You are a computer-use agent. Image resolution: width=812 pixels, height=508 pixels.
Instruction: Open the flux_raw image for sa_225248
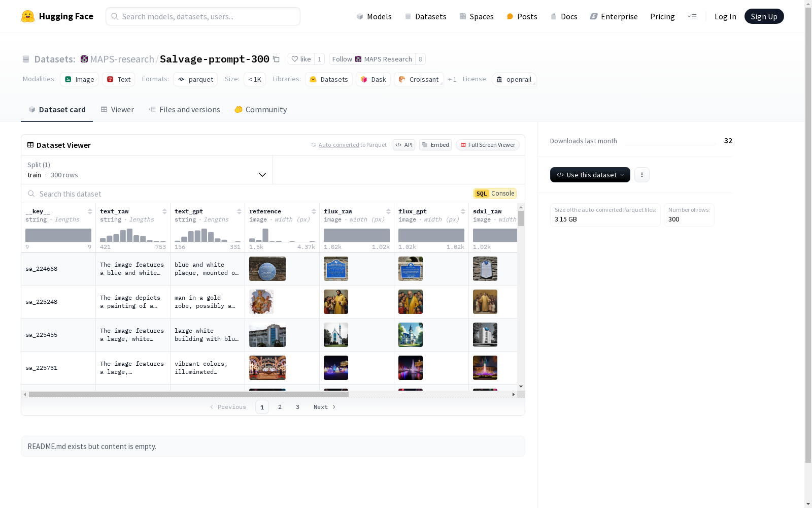tap(336, 302)
